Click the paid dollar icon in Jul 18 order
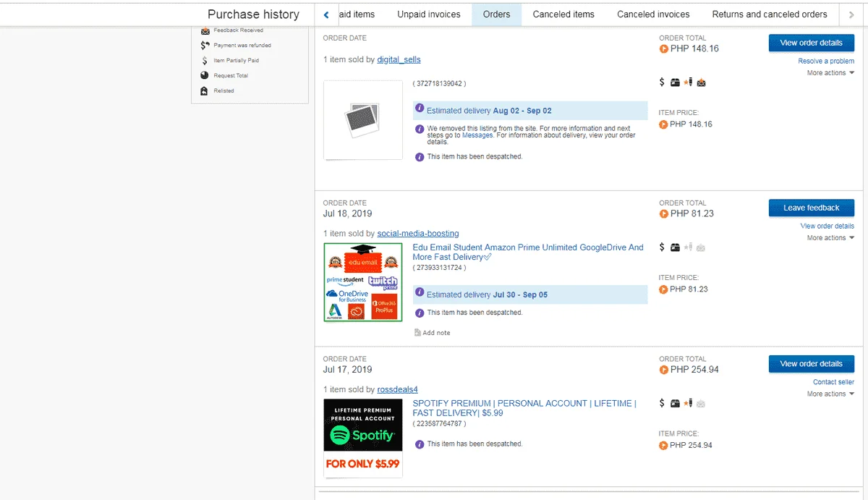 click(x=662, y=247)
